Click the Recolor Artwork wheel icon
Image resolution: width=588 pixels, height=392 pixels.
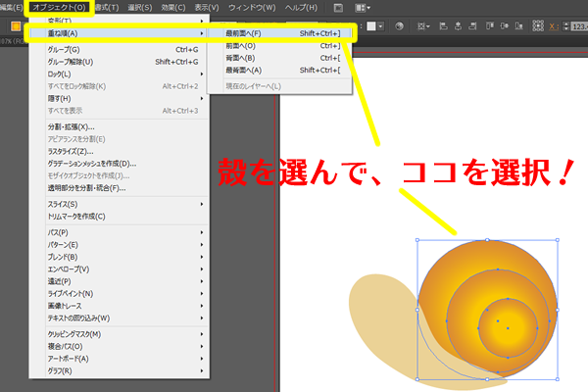coord(397,25)
